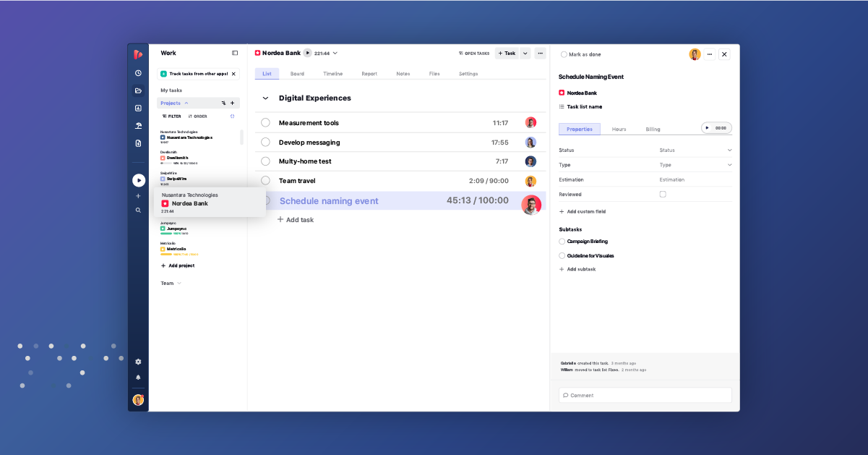This screenshot has height=455, width=868.
Task: Start the timer with the sidebar play button
Action: (x=138, y=180)
